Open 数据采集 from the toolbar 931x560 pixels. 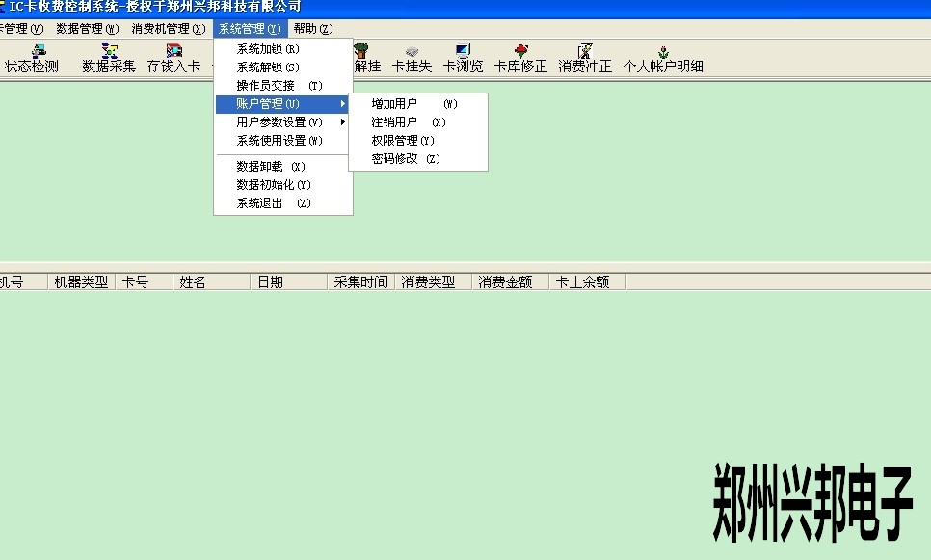point(109,59)
